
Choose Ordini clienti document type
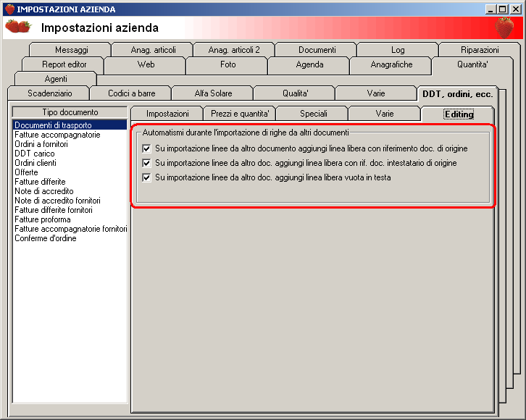tap(70, 163)
